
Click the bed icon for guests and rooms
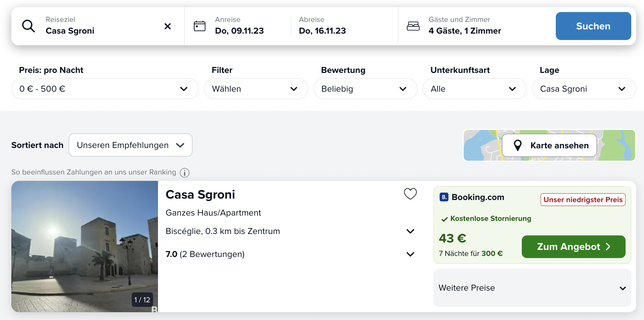[413, 26]
